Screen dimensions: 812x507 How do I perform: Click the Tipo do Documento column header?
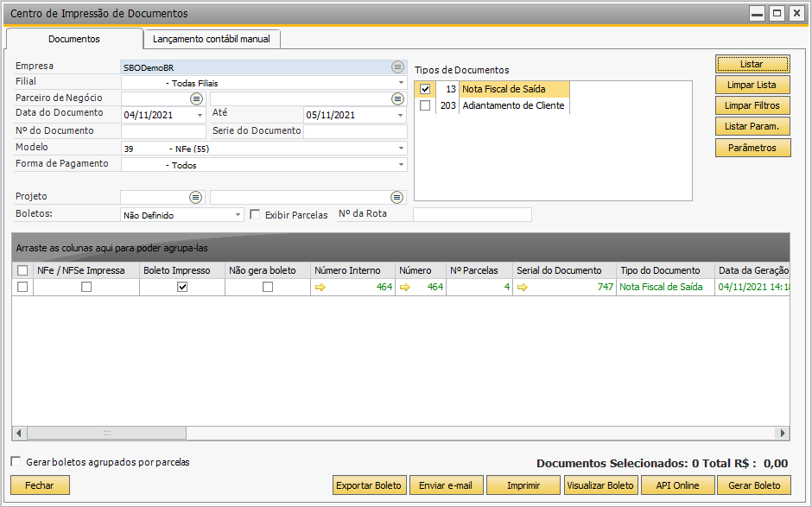click(x=665, y=270)
